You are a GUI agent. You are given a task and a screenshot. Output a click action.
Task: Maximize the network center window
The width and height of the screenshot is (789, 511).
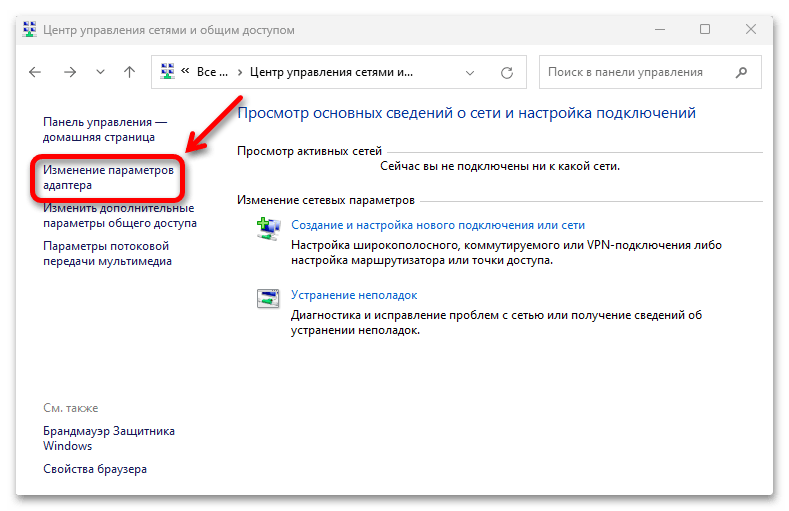click(705, 29)
